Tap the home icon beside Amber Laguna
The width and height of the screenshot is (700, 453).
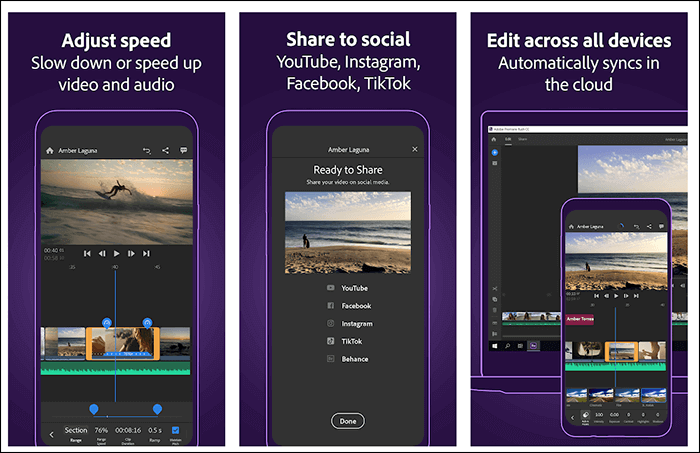pyautogui.click(x=50, y=150)
